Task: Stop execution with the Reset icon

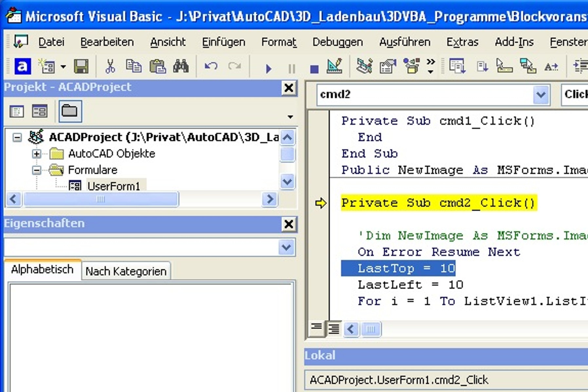Action: click(314, 69)
